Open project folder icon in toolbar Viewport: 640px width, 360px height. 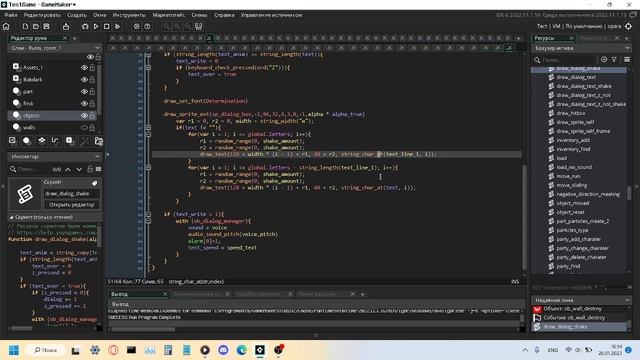(36, 27)
